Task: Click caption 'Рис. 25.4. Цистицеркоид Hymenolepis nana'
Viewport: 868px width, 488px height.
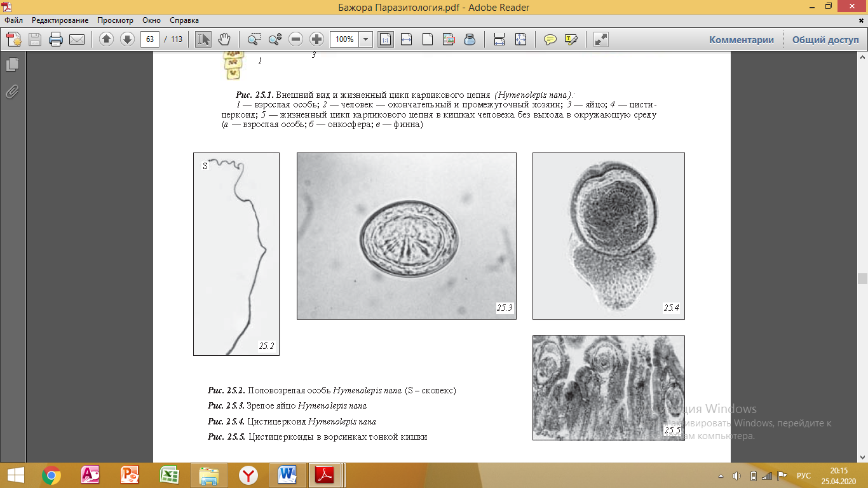Action: point(292,421)
